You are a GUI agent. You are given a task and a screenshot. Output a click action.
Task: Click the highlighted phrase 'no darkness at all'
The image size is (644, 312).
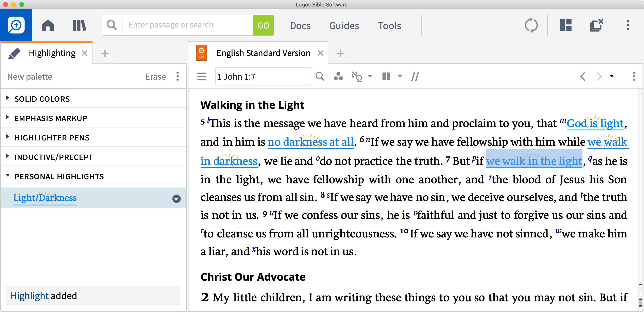click(310, 142)
